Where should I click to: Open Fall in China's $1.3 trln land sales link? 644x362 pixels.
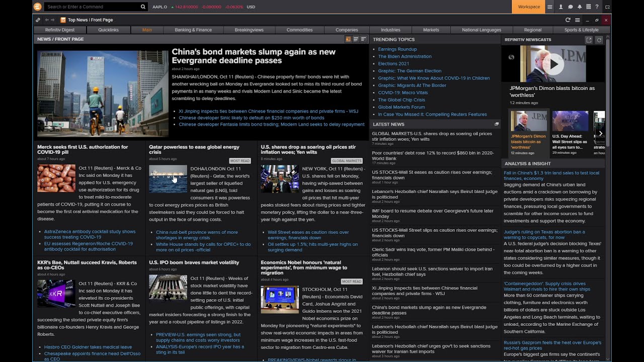[551, 175]
